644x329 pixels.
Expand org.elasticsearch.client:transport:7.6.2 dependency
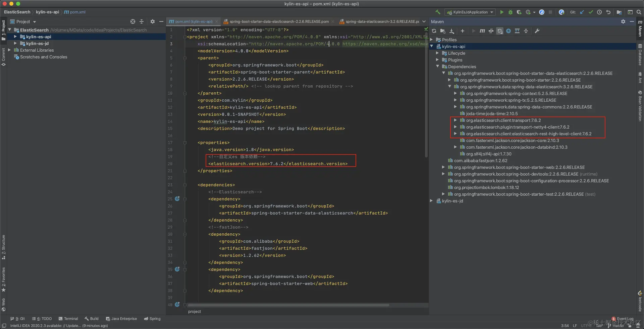pyautogui.click(x=455, y=120)
